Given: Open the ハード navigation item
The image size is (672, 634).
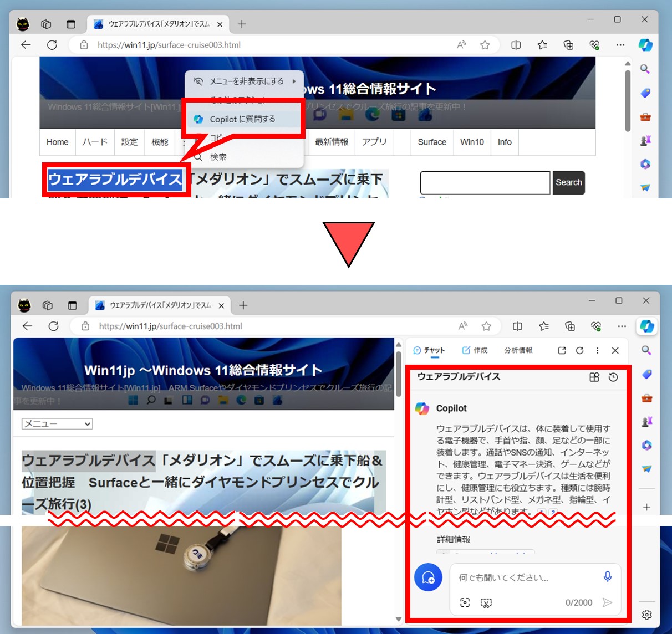Looking at the screenshot, I should coord(95,142).
